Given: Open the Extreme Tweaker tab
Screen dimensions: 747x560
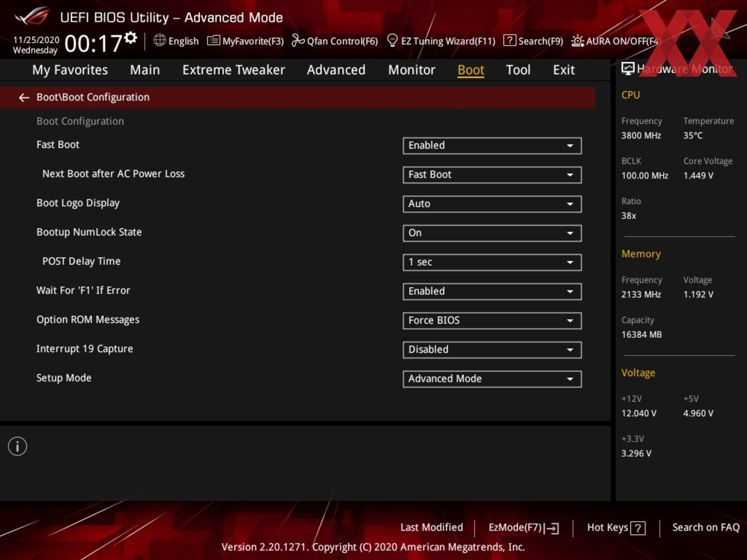Looking at the screenshot, I should coord(233,70).
